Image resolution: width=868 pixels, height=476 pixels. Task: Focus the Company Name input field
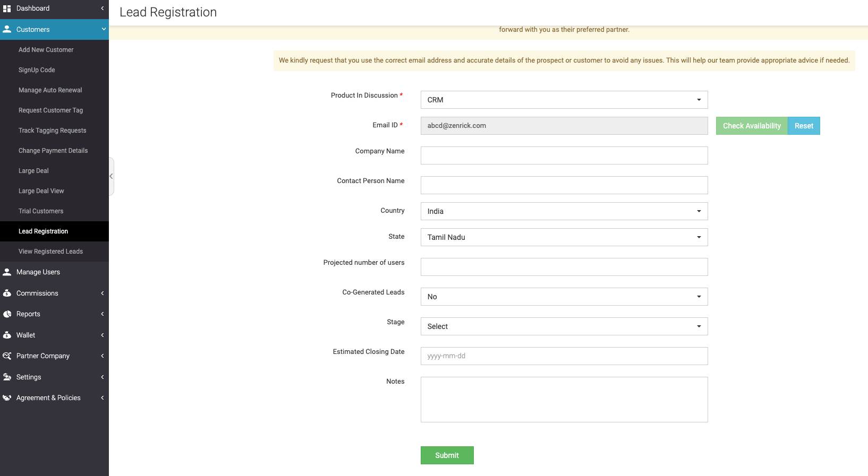[564, 155]
